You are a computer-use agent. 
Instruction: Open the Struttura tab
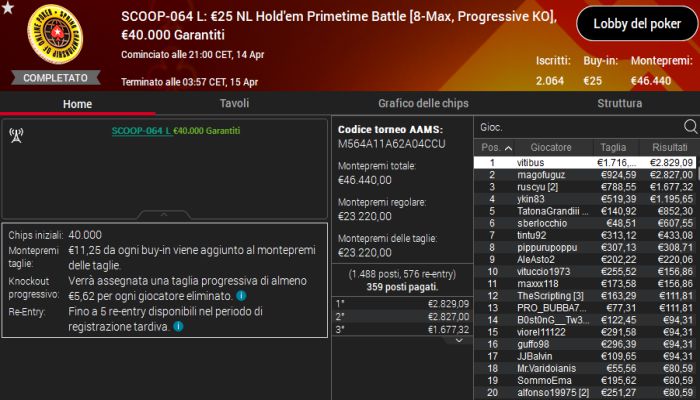coord(620,103)
